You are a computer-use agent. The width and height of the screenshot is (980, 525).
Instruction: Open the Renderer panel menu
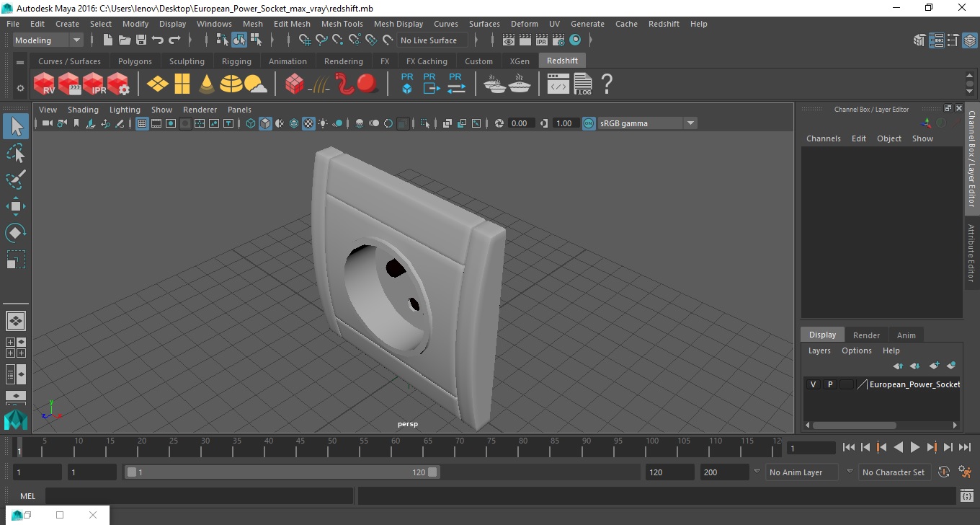coord(200,110)
